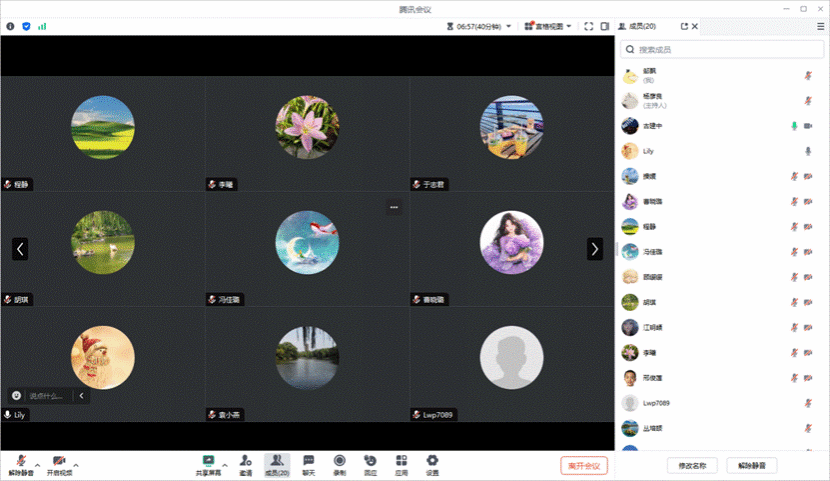Open the hamburger menu at top right
This screenshot has height=481, width=830.
tap(820, 26)
